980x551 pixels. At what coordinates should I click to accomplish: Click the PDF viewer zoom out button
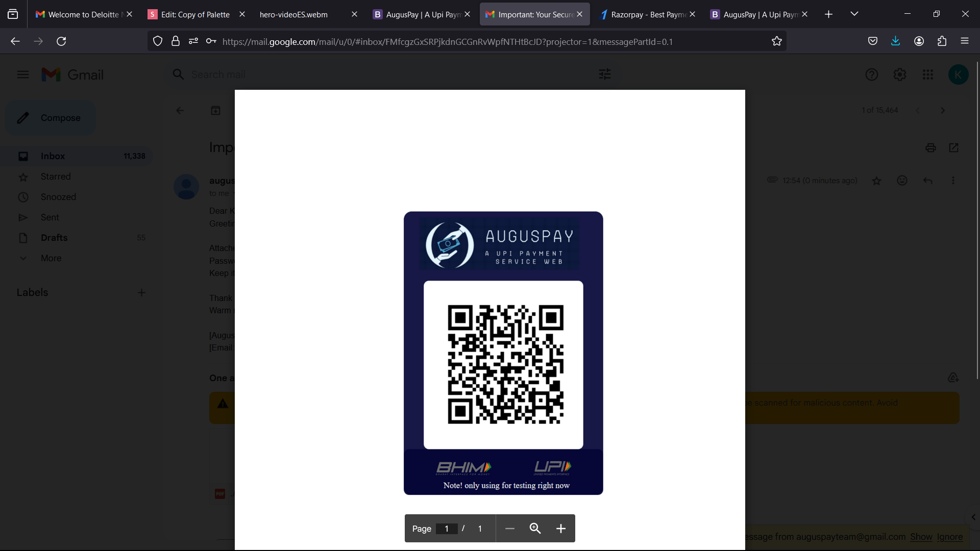509,529
